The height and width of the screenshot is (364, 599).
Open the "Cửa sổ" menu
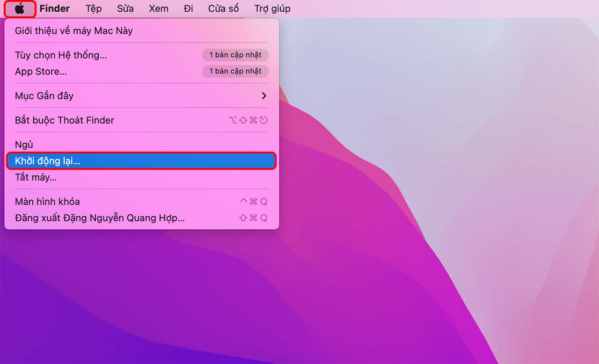click(x=224, y=8)
